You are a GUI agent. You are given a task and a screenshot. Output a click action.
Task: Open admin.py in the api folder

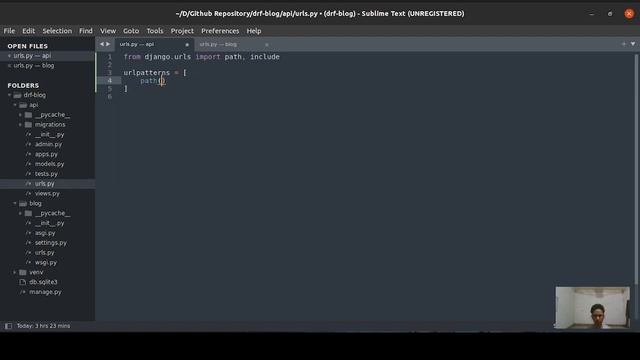tap(48, 144)
